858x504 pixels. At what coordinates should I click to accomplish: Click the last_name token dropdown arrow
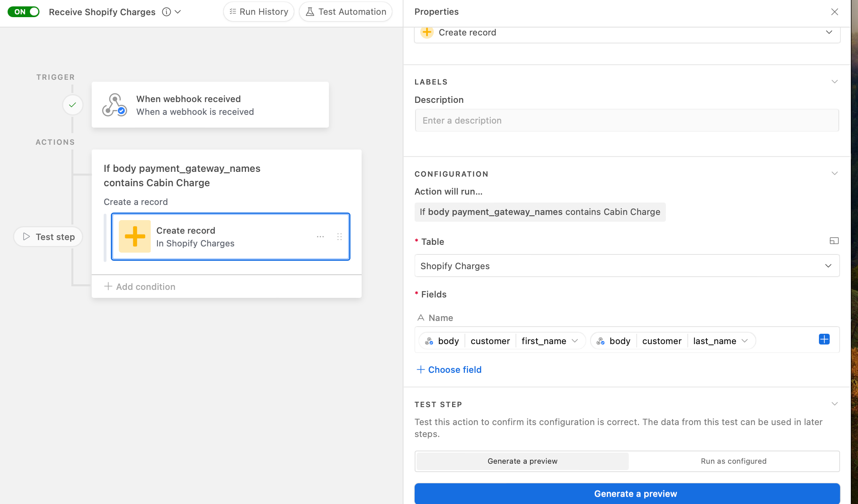(x=744, y=341)
